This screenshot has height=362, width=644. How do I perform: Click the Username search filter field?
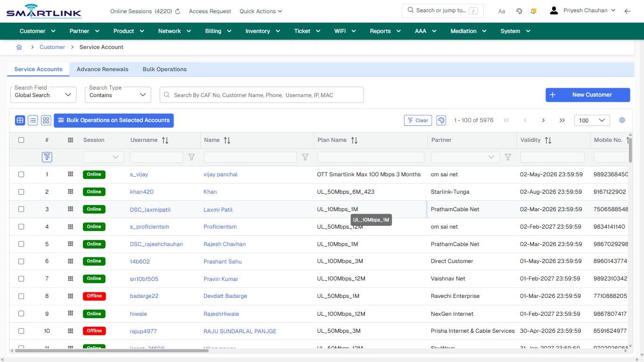[156, 157]
